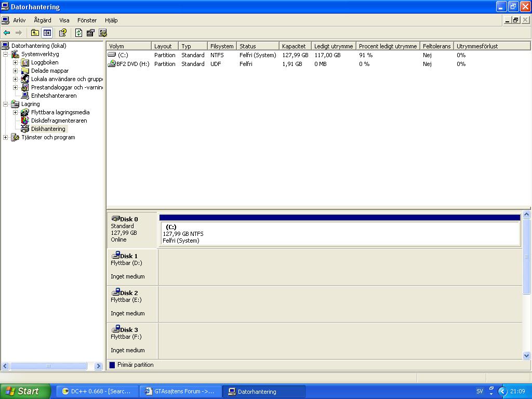Open the Arkiv menu
Viewport: 532px width, 399px height.
[x=19, y=20]
